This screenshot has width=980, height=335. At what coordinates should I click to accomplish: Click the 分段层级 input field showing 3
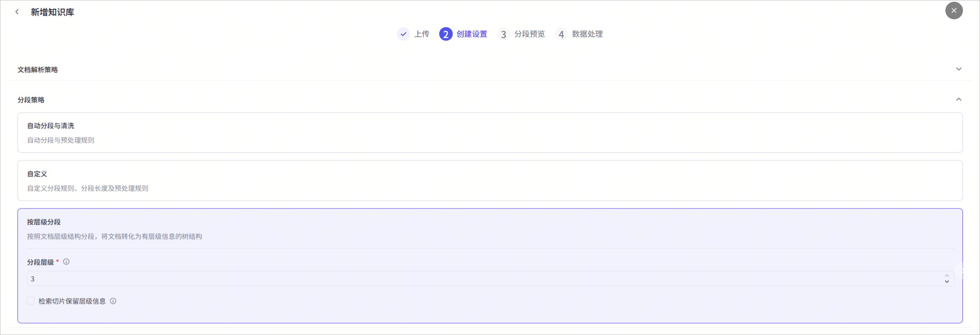point(490,279)
